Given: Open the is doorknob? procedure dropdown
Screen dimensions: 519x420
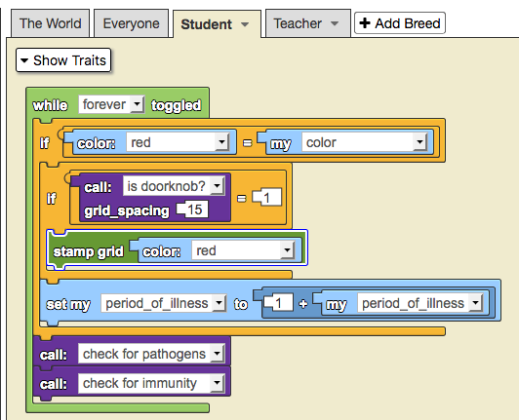Looking at the screenshot, I should coord(174,186).
